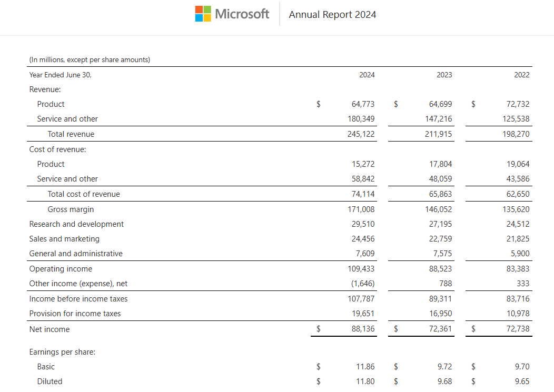
Task: Click General and administrative value 7,575
Action: click(x=442, y=254)
